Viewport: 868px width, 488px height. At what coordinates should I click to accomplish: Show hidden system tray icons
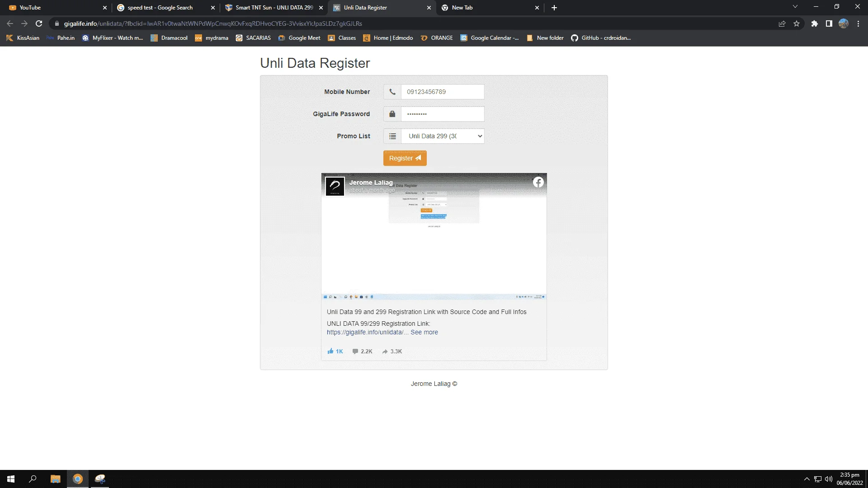(x=807, y=479)
